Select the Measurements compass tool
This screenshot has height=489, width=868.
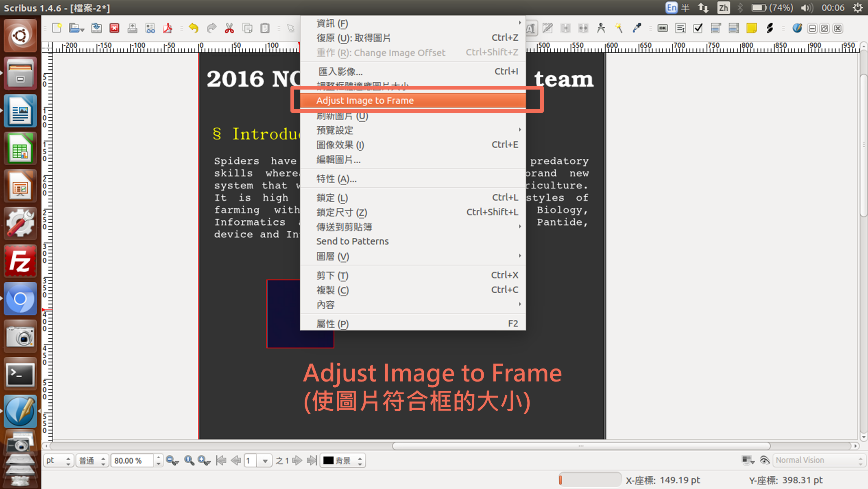point(601,28)
